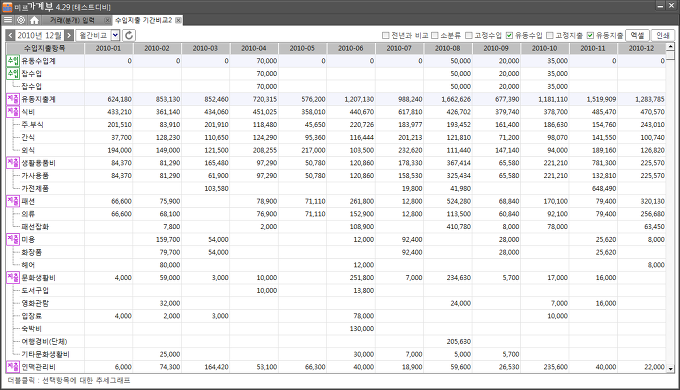This screenshot has height=390, width=680.
Task: Click 지출 badge of 생활용품비 row
Action: coord(13,163)
